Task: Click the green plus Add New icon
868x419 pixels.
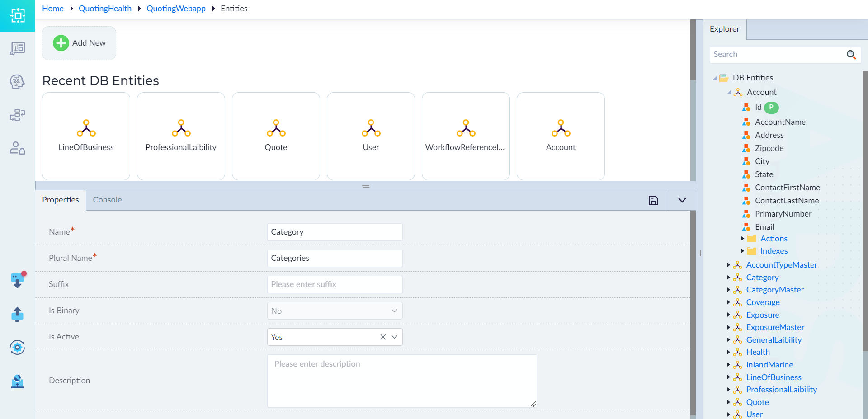Action: (x=61, y=43)
